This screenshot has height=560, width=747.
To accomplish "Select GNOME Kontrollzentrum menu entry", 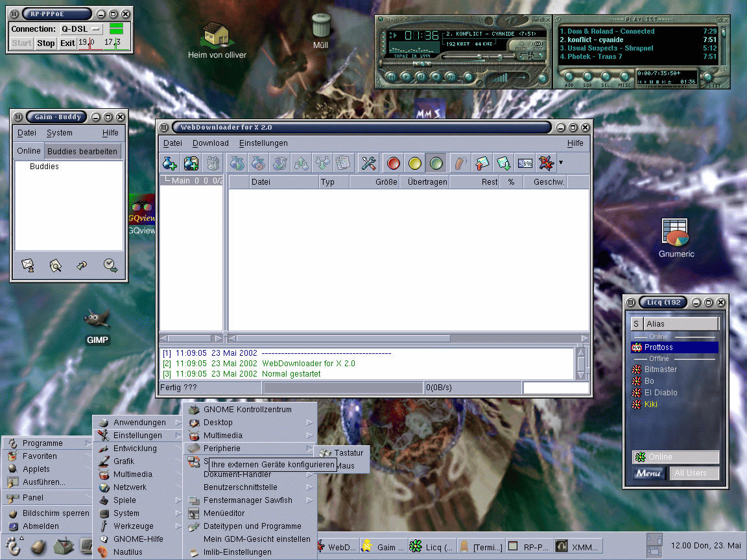I will click(250, 409).
